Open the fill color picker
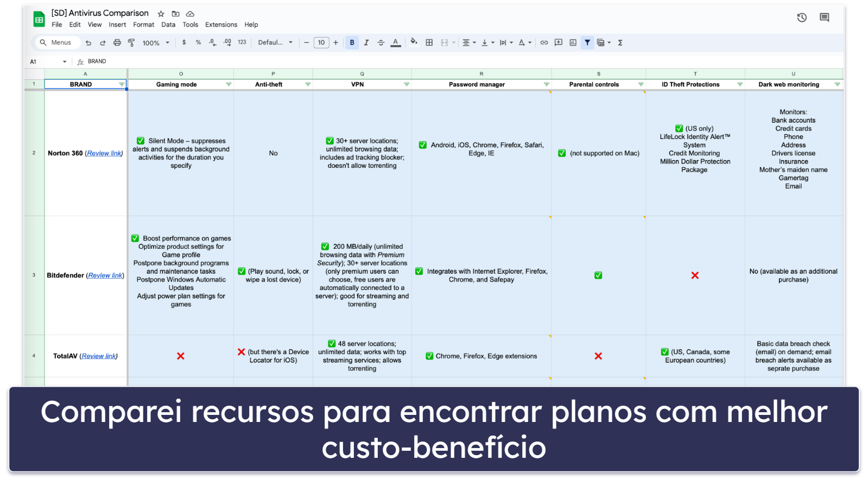Image resolution: width=868 pixels, height=479 pixels. click(x=414, y=42)
